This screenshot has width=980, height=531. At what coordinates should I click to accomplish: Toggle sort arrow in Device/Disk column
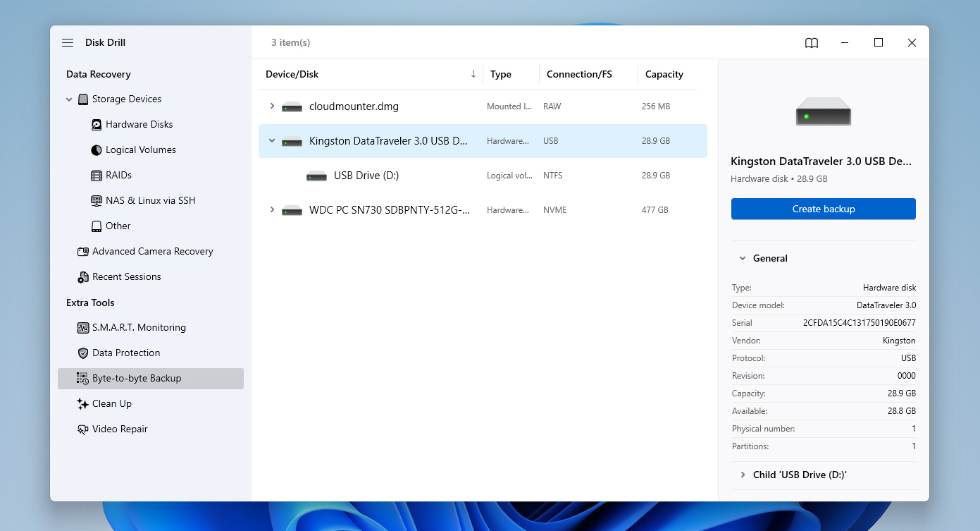coord(473,74)
